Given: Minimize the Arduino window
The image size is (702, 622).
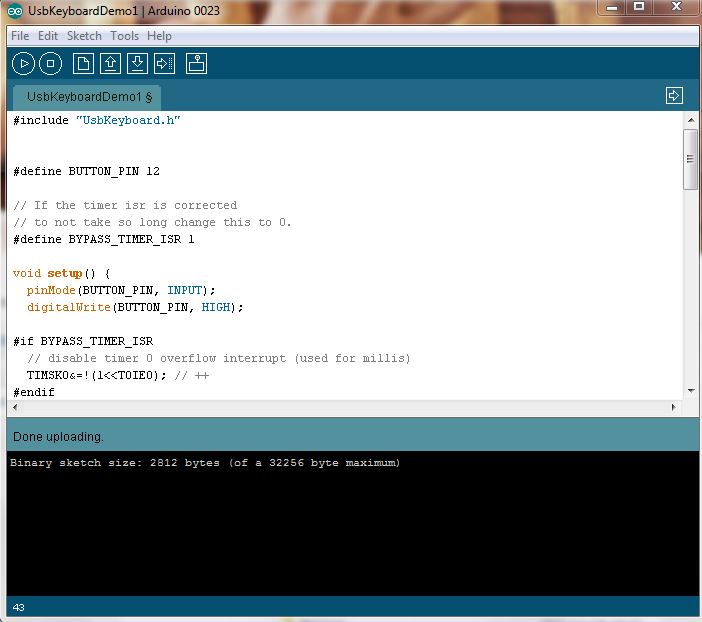Looking at the screenshot, I should tap(612, 8).
